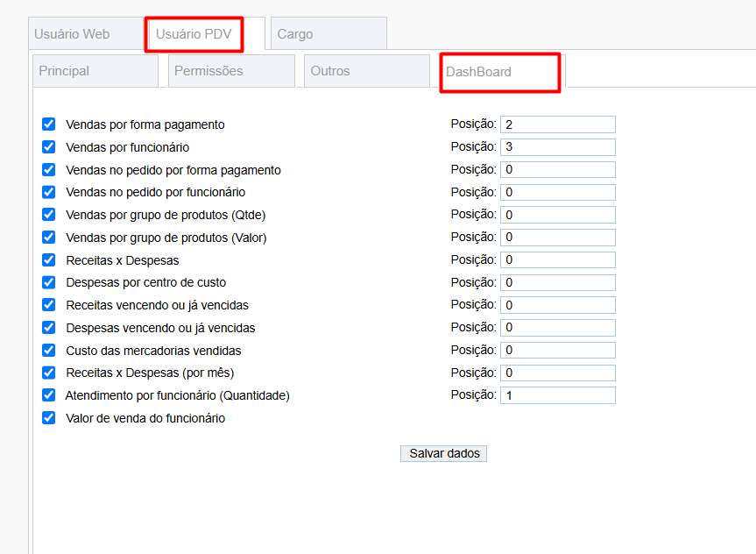Click the label 'Vendas por funcionário'
The width and height of the screenshot is (756, 554).
click(127, 147)
